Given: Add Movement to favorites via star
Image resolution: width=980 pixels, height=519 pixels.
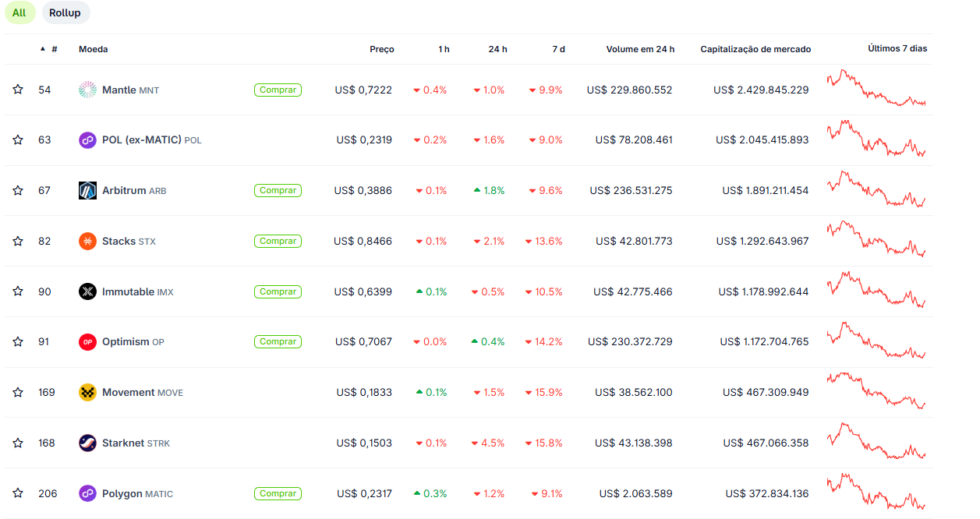Looking at the screenshot, I should 18,392.
